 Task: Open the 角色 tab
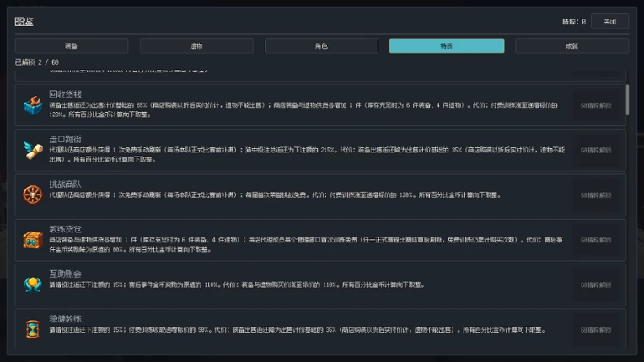[321, 46]
